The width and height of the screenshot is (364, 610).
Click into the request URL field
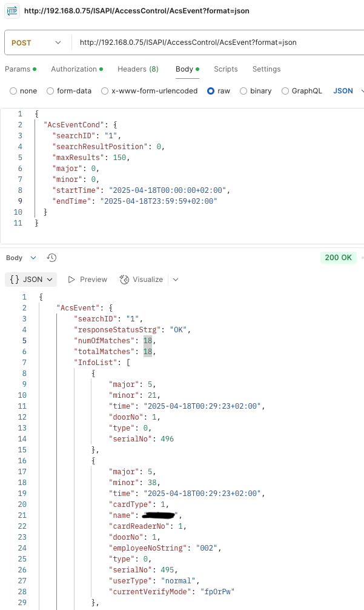click(212, 42)
